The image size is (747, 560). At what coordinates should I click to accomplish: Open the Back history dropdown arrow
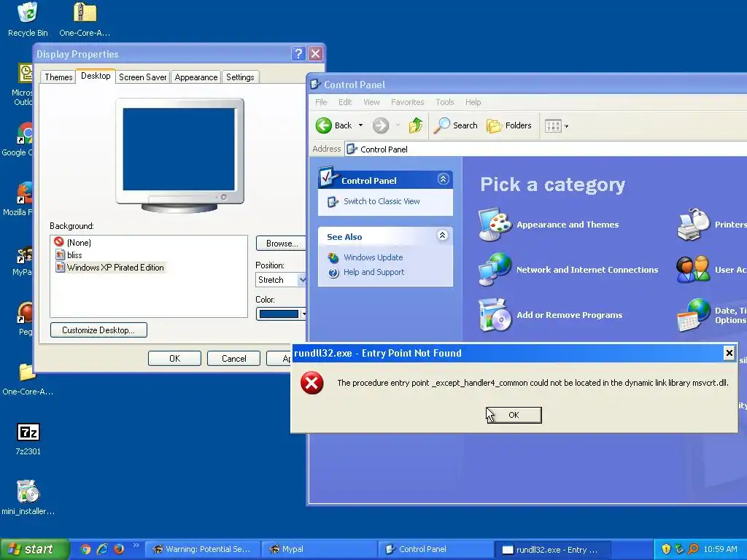coord(360,125)
